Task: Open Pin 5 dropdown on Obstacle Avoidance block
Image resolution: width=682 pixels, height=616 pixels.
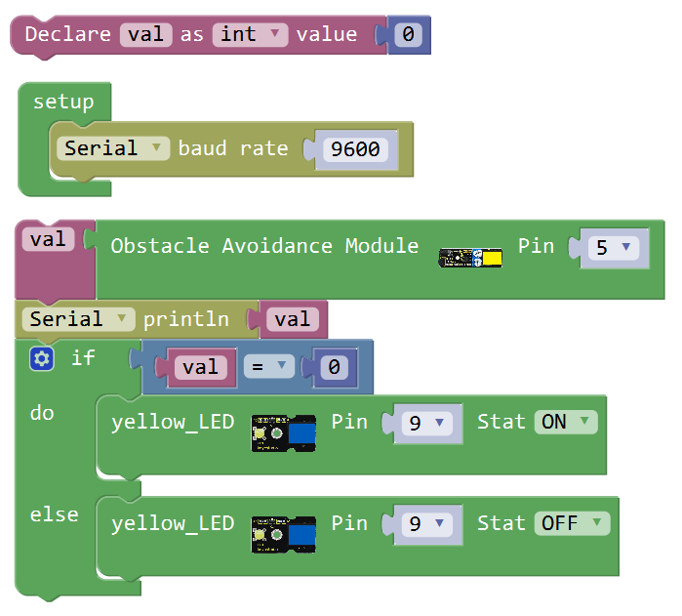Action: pyautogui.click(x=614, y=248)
